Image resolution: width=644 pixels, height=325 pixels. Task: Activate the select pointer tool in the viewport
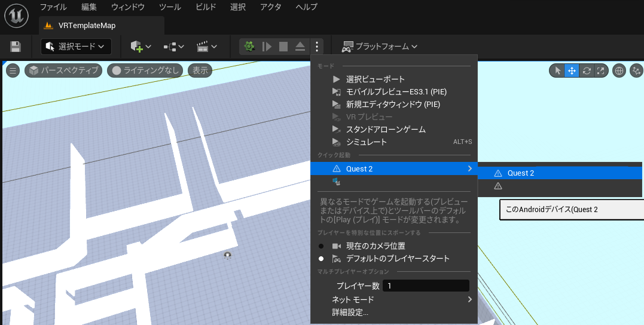[x=557, y=70]
